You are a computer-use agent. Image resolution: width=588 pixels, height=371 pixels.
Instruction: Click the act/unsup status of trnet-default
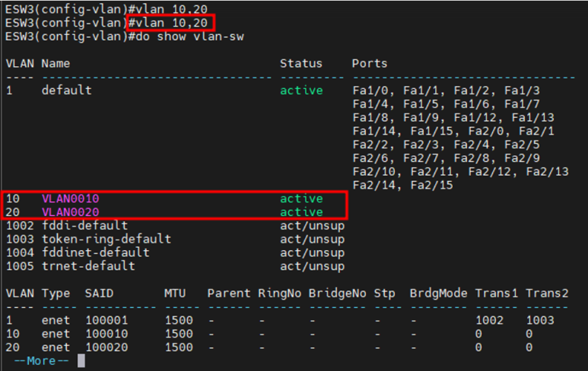pos(313,266)
